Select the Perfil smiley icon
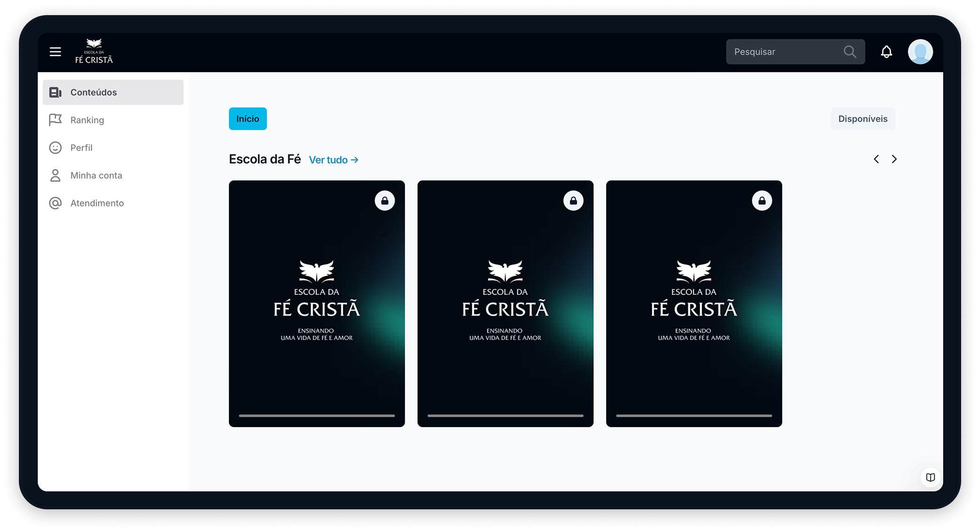The width and height of the screenshot is (980, 532). point(55,147)
